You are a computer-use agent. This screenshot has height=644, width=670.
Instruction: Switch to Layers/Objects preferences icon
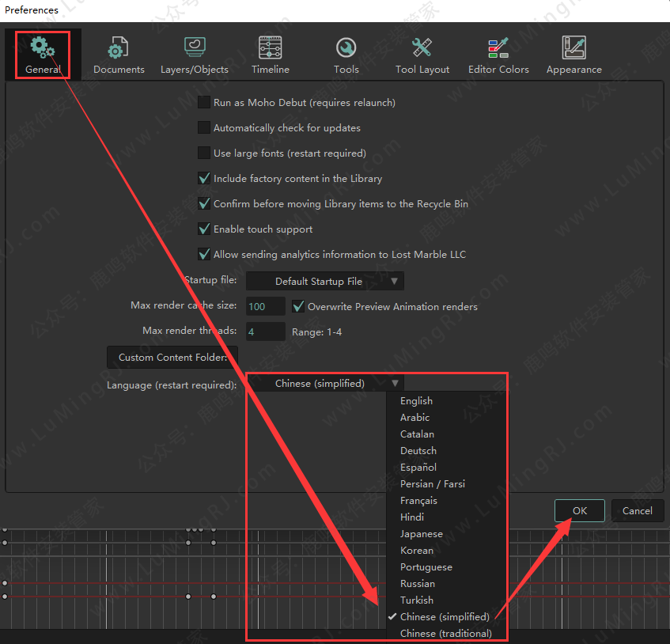pos(195,48)
